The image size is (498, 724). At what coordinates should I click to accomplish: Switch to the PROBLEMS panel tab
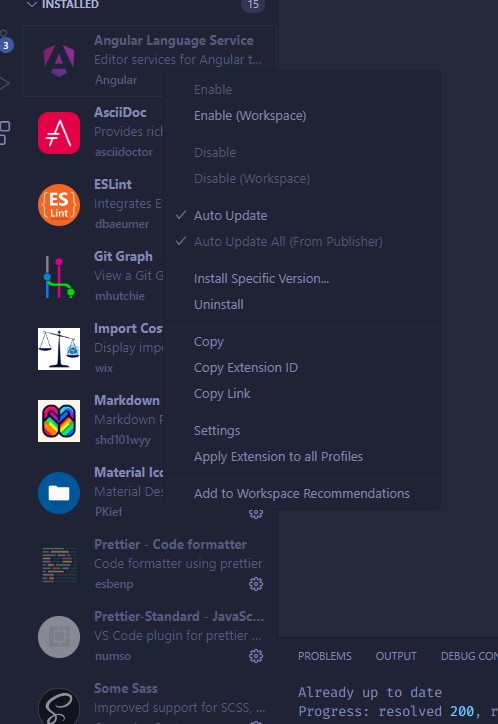click(x=324, y=656)
